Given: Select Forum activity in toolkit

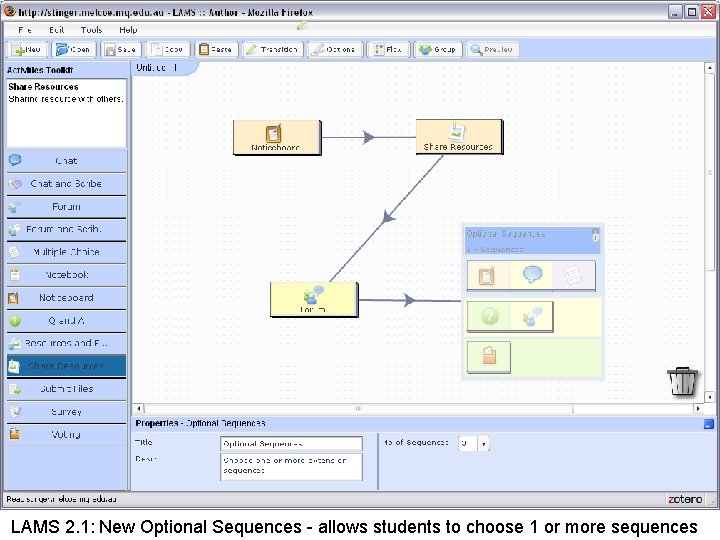Looking at the screenshot, I should (x=67, y=207).
